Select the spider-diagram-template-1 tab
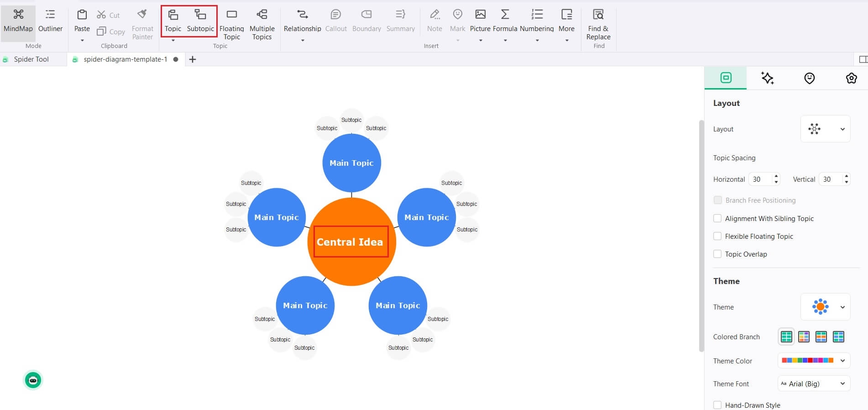The width and height of the screenshot is (868, 410). (125, 59)
